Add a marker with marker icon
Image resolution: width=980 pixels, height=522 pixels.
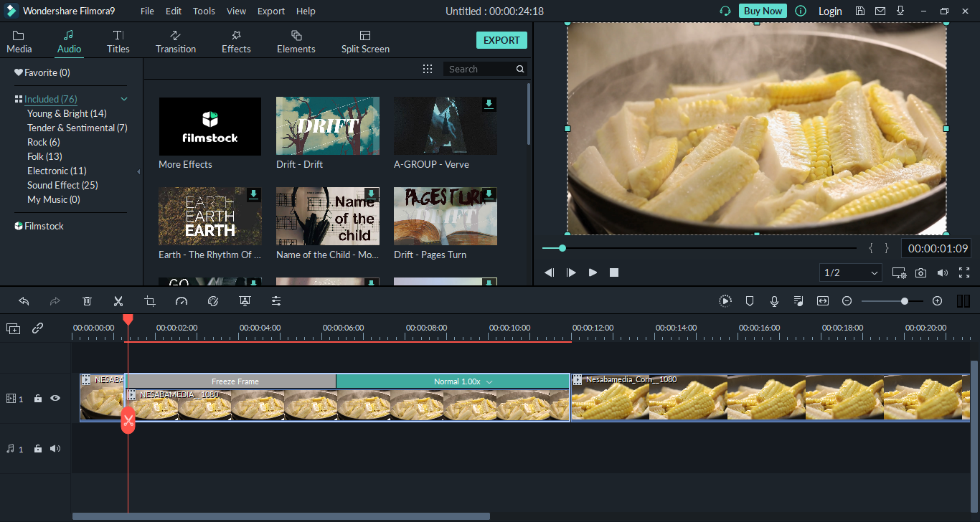[750, 301]
